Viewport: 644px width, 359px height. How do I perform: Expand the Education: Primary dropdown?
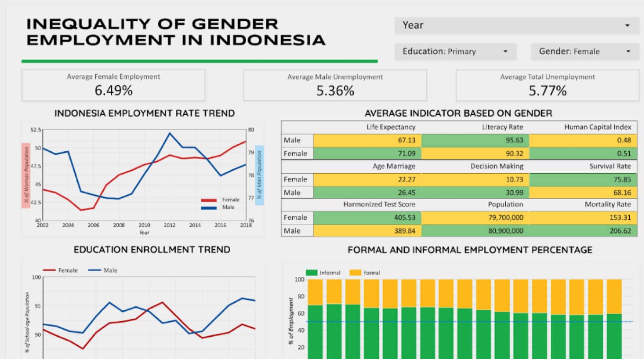pos(456,52)
